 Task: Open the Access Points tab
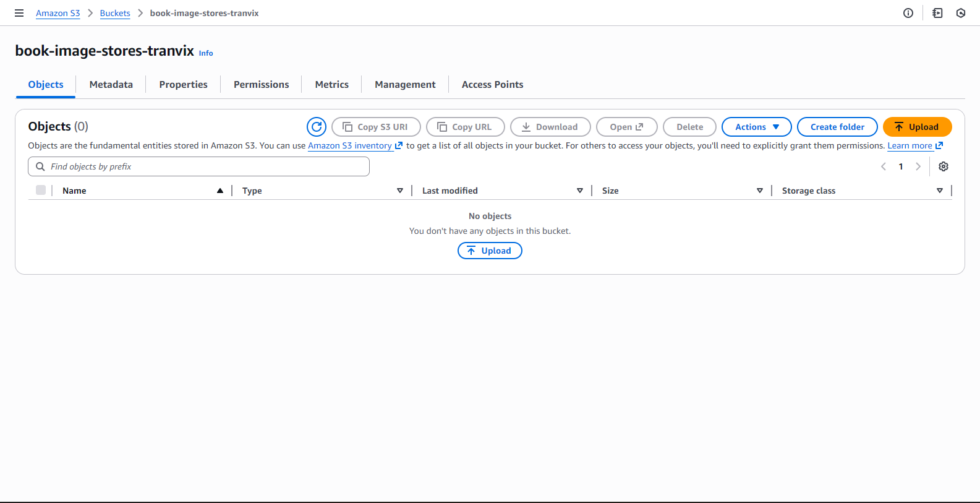(x=493, y=85)
